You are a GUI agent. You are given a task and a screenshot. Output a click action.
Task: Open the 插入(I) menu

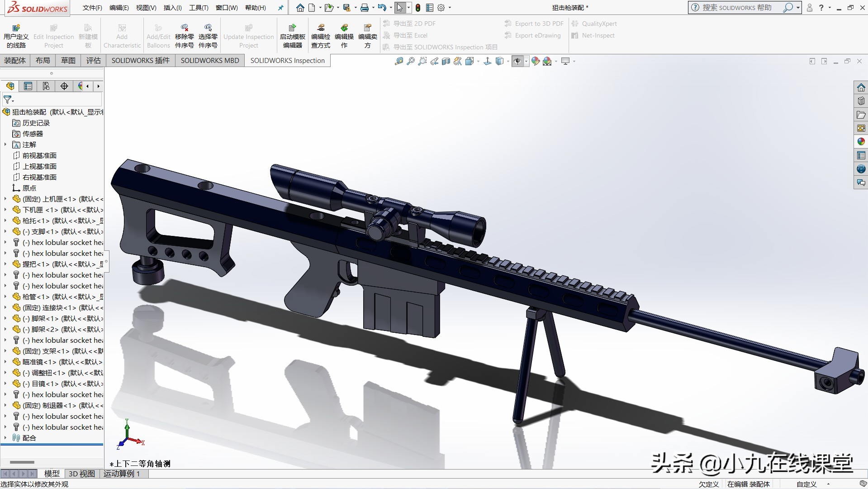pyautogui.click(x=172, y=8)
